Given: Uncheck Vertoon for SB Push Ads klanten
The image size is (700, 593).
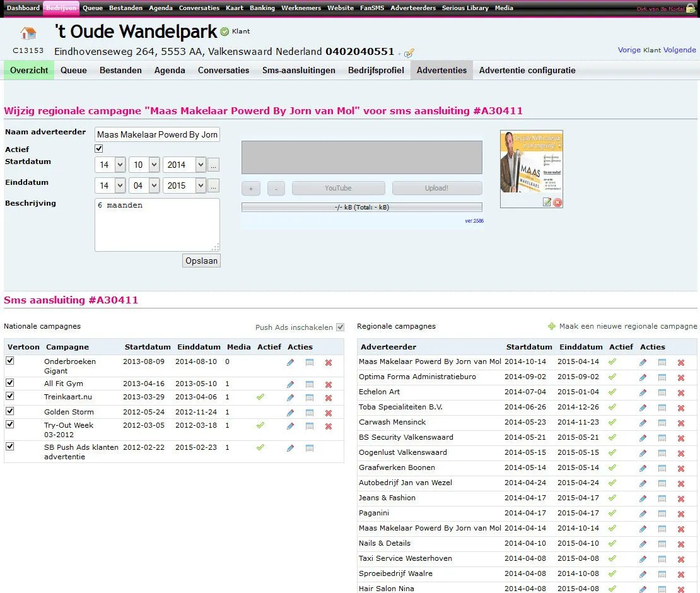Looking at the screenshot, I should coord(10,447).
